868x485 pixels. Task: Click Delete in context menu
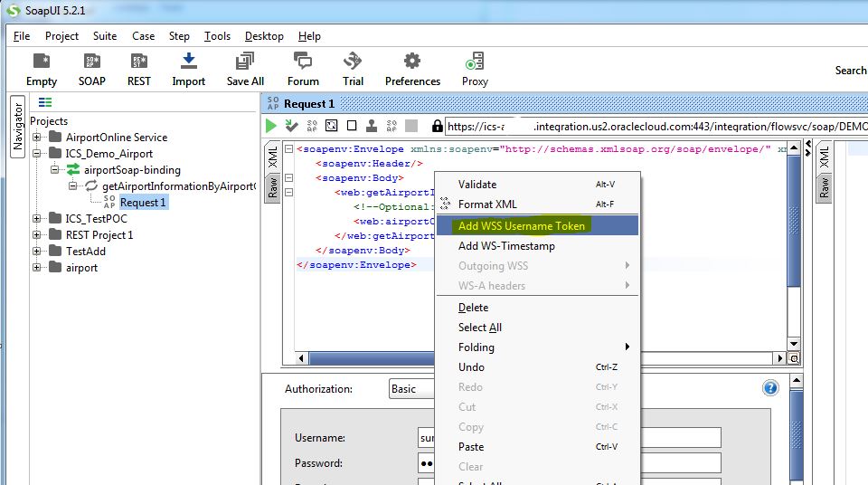tap(537, 307)
